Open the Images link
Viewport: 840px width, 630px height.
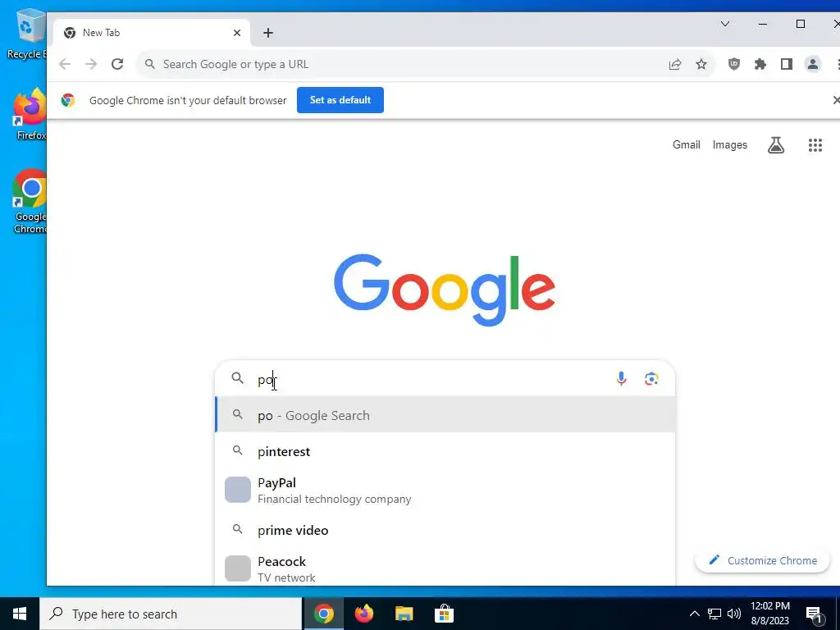click(x=729, y=144)
